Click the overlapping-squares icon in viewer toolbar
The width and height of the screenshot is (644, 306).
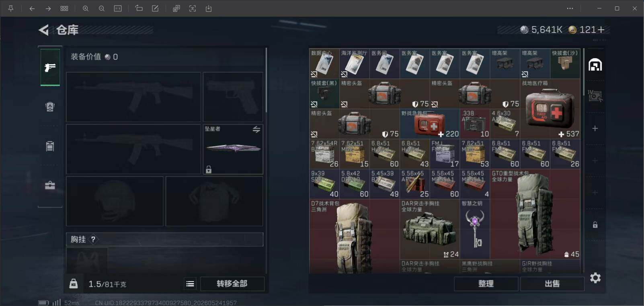coord(176,8)
